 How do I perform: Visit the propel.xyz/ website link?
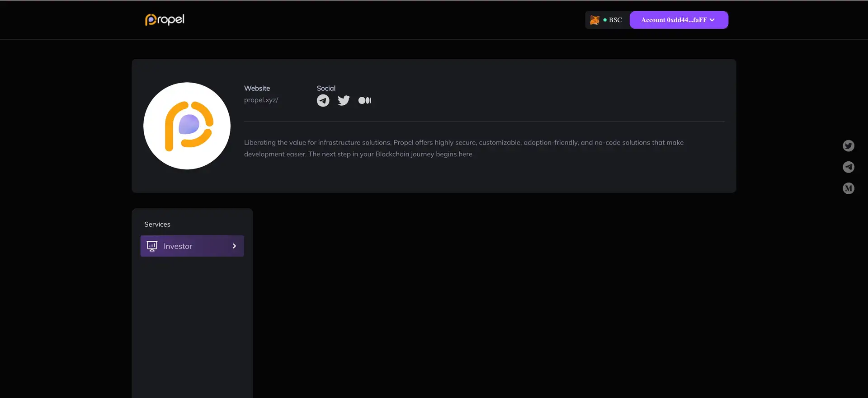point(261,100)
